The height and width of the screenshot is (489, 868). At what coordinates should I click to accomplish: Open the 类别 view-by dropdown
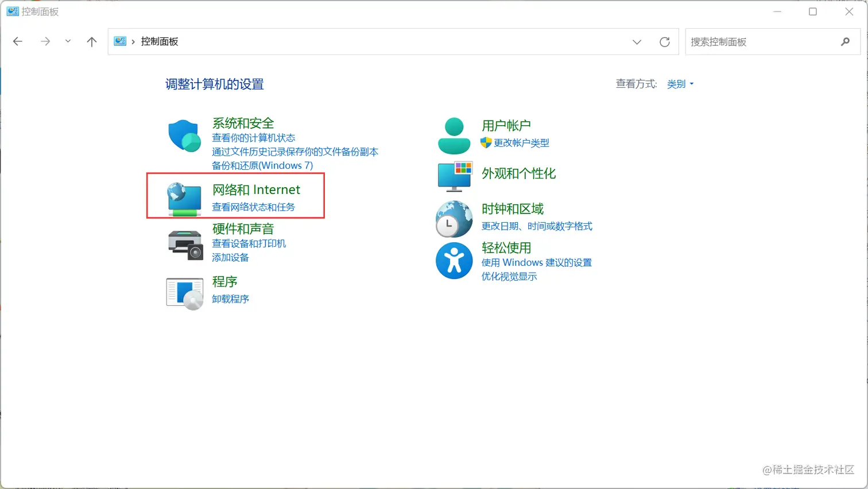680,84
